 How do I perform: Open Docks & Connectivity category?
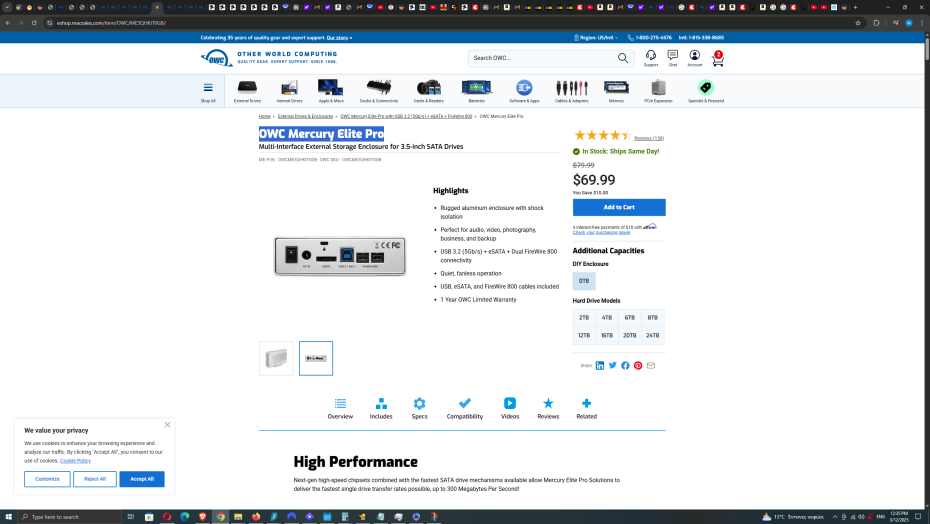(x=378, y=91)
